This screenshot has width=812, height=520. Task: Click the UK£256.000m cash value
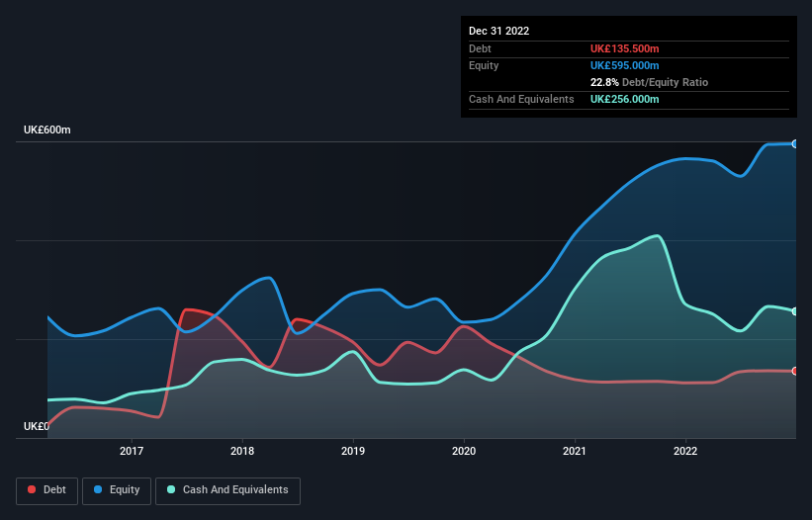pyautogui.click(x=624, y=99)
